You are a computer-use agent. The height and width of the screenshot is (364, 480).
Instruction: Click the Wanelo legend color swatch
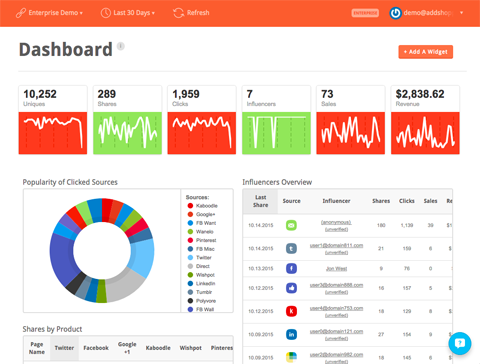[x=190, y=232]
